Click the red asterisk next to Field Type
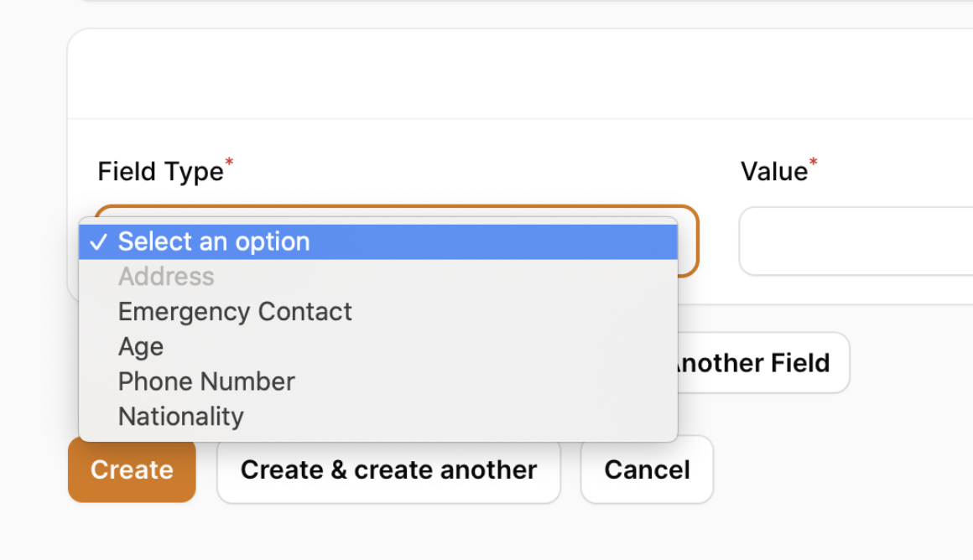973x560 pixels. [229, 162]
